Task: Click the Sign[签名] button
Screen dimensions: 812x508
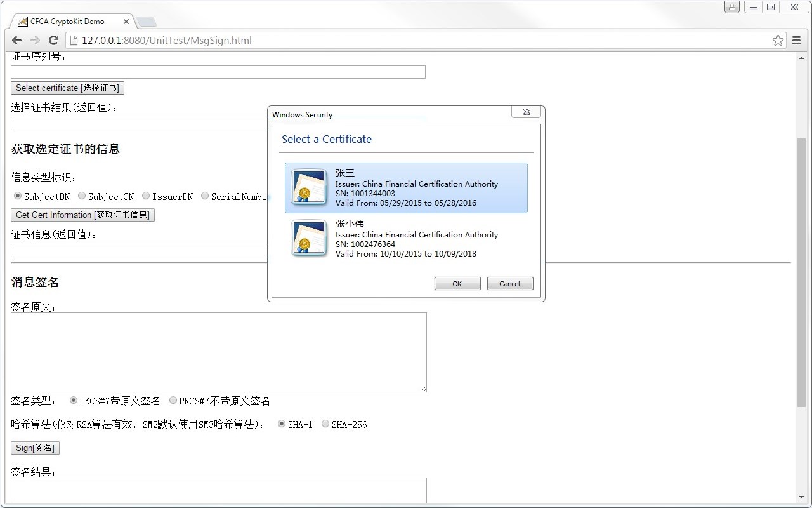Action: click(35, 448)
